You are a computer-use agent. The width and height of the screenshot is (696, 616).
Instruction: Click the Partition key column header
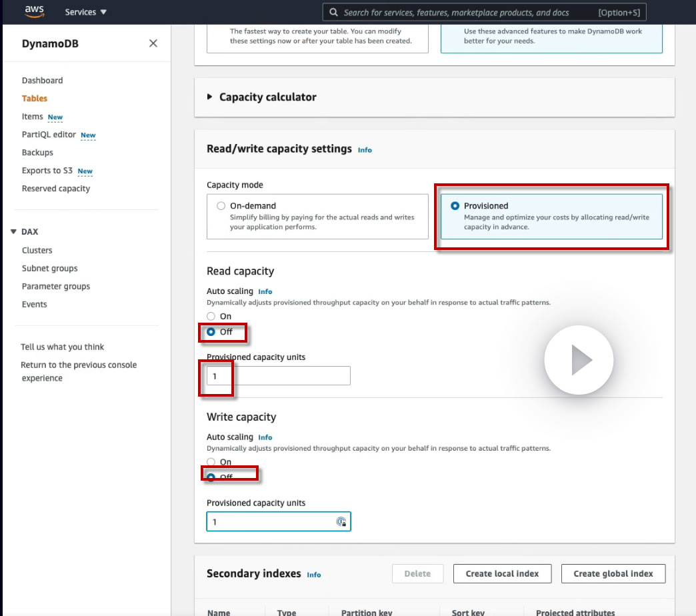[x=367, y=612]
